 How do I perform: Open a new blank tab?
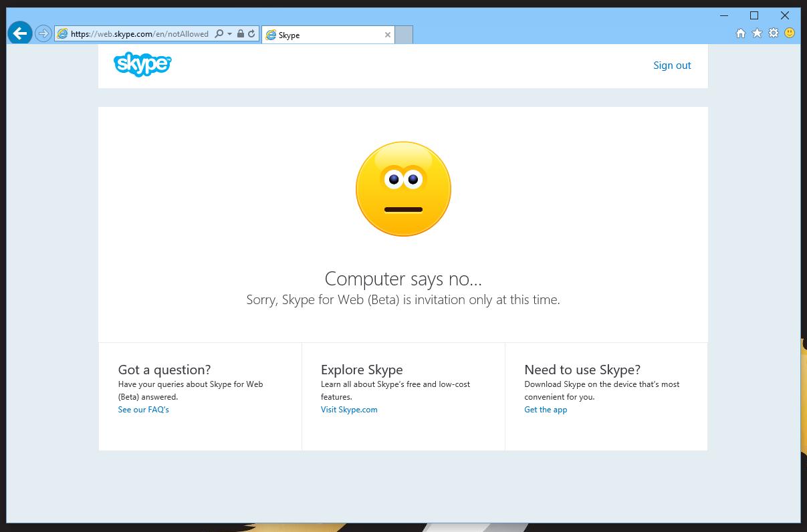(404, 35)
